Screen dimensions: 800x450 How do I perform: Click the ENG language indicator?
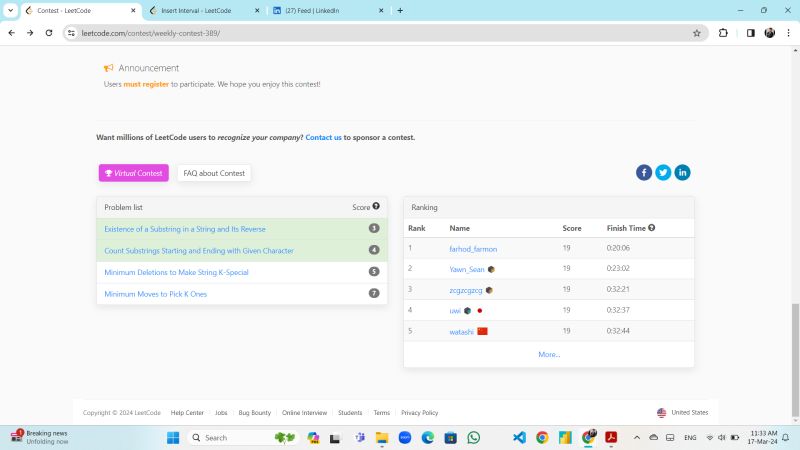[x=690, y=438]
